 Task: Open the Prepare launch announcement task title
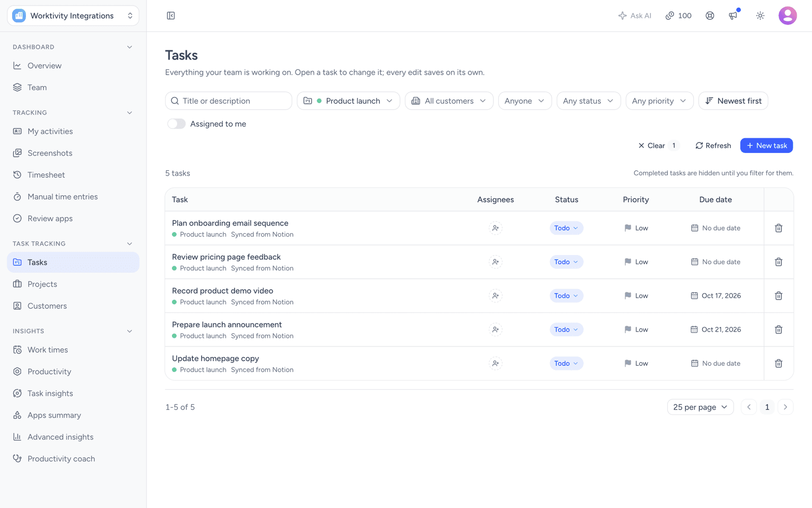(x=227, y=325)
